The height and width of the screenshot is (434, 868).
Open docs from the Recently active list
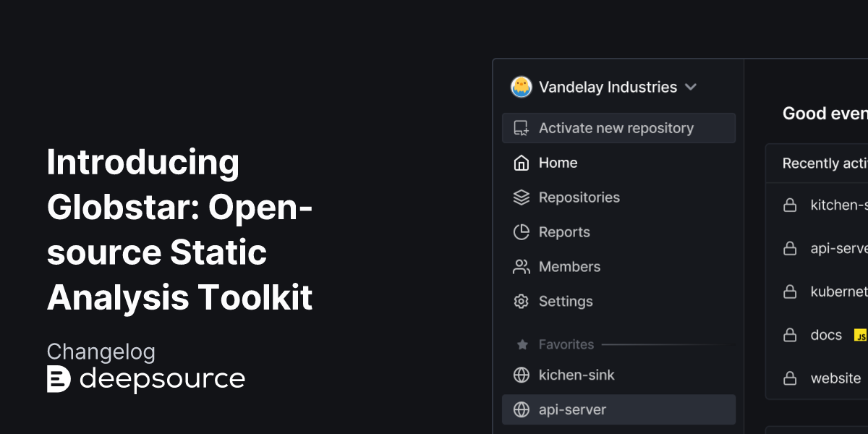pos(825,335)
